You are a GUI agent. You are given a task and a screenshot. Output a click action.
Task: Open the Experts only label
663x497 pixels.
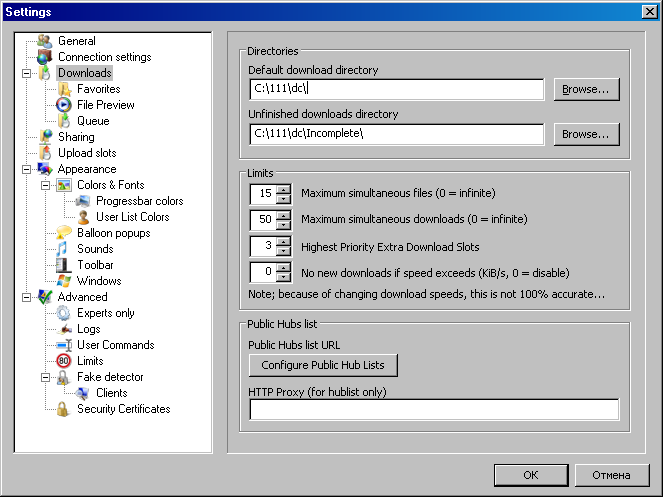tap(106, 313)
